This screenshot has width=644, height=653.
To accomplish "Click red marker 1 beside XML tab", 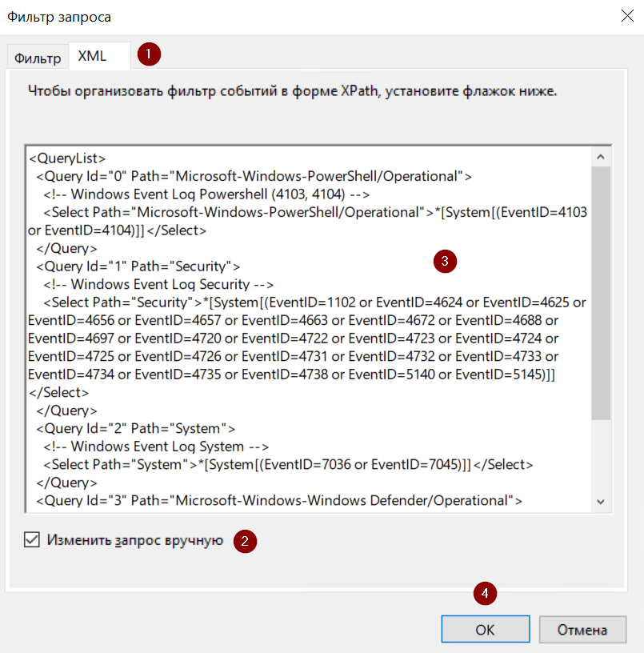I will tap(149, 54).
